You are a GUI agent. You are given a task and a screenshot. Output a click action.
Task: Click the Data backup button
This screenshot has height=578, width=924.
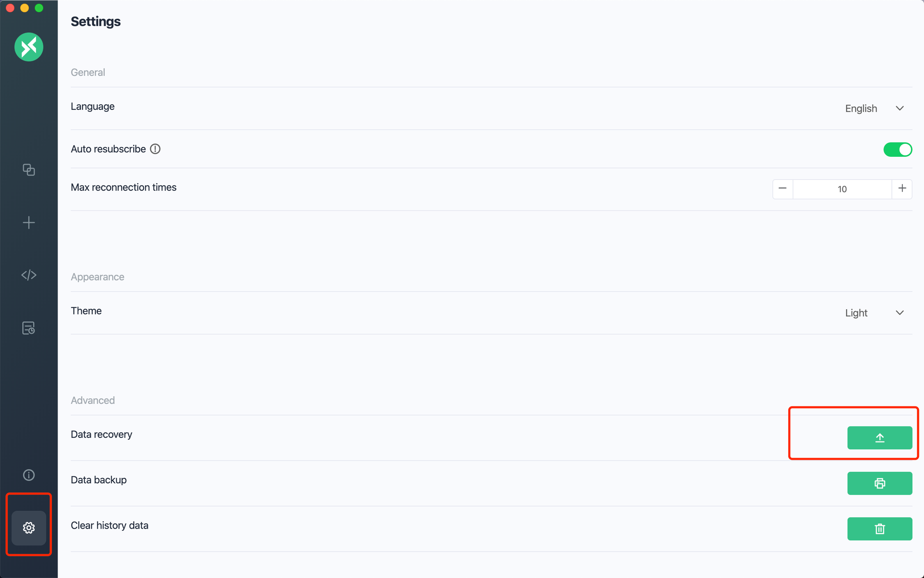[880, 483]
